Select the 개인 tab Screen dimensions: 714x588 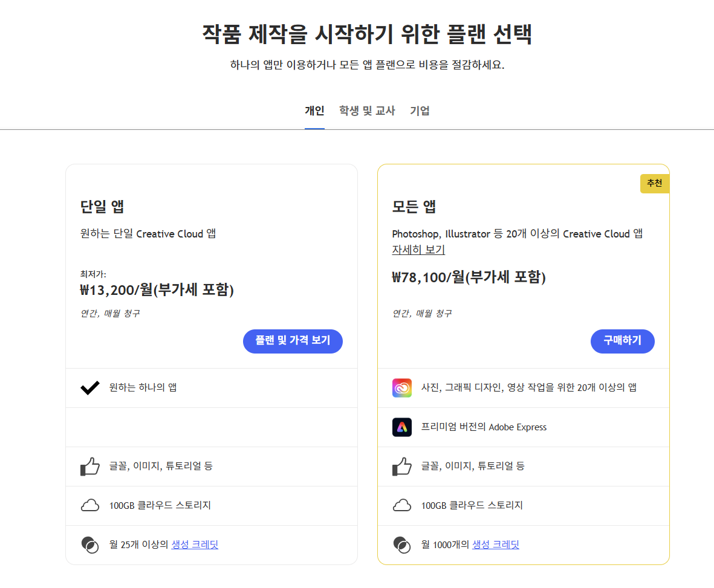coord(314,111)
